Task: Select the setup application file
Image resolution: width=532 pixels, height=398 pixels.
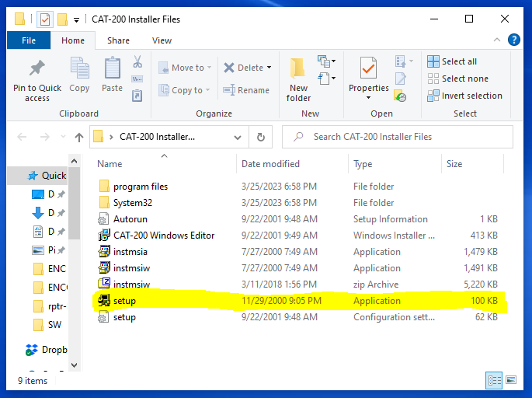Action: click(298, 301)
